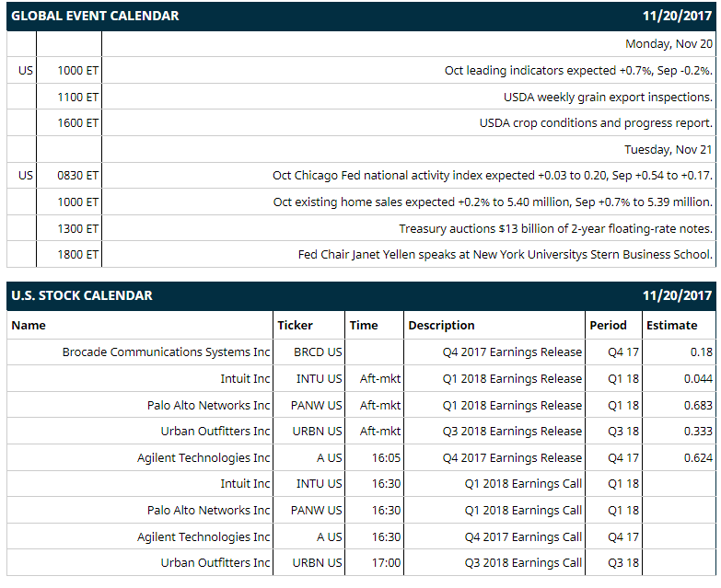
Task: Click the U.S. STOCK CALENDAR header title
Action: click(x=82, y=295)
